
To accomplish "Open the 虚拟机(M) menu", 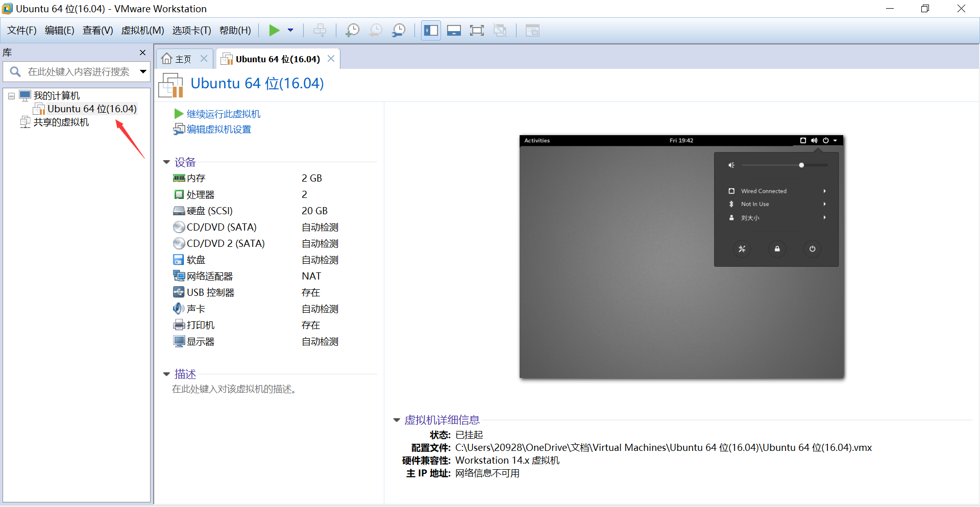I will coord(142,31).
